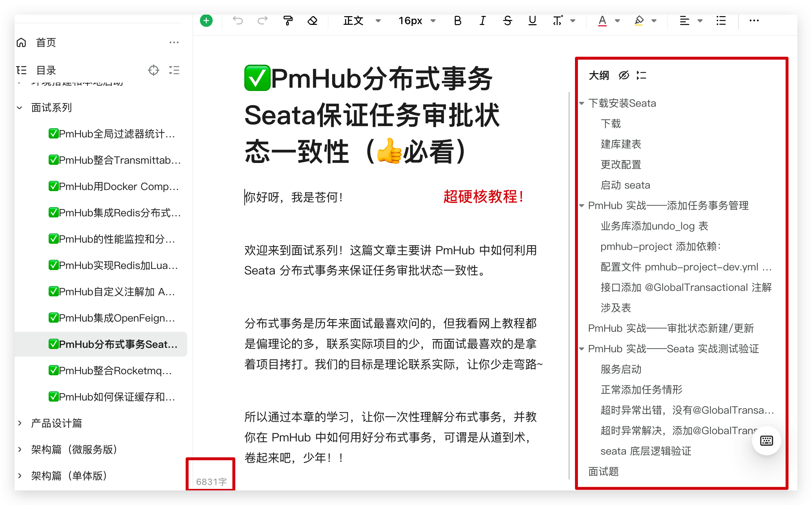Apply the highlight background color
This screenshot has width=812, height=505.
pyautogui.click(x=639, y=21)
